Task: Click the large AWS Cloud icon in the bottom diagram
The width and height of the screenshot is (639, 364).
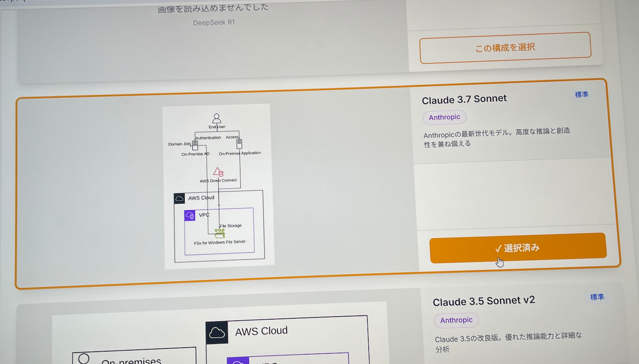Action: point(217,333)
